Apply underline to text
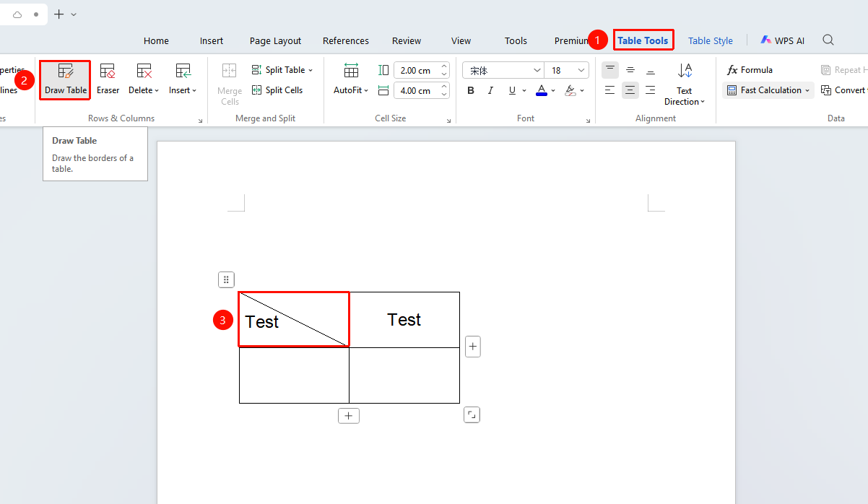 [x=512, y=90]
